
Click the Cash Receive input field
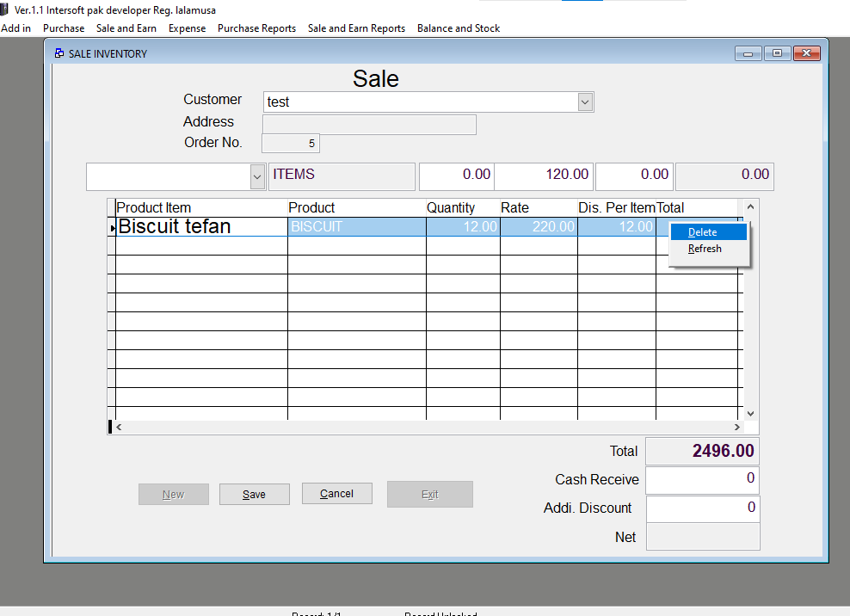point(702,479)
